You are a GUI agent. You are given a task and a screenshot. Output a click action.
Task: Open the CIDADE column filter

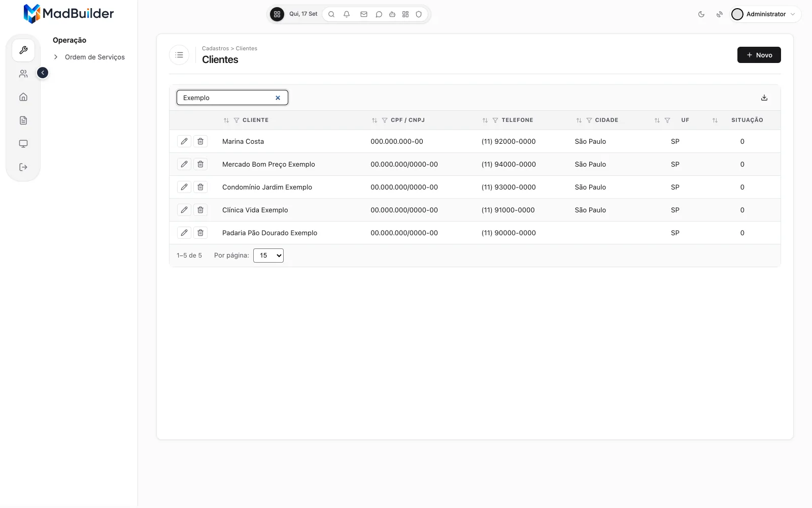click(x=589, y=120)
